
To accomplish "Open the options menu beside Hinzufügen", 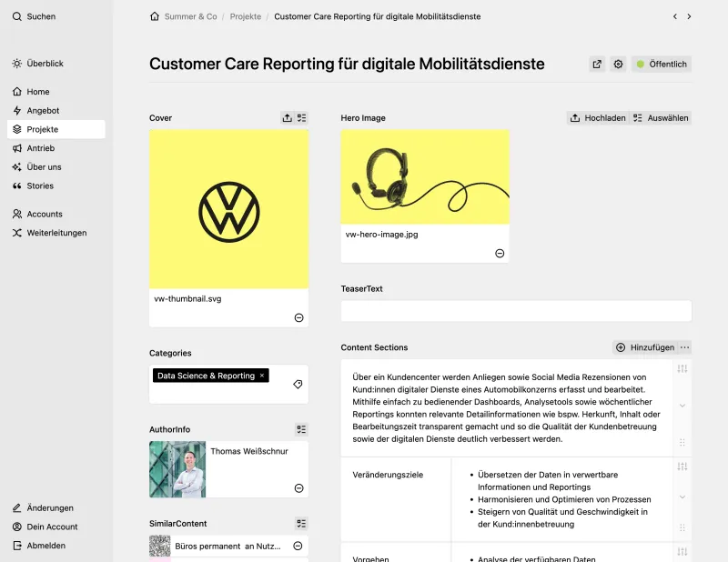I will point(683,347).
